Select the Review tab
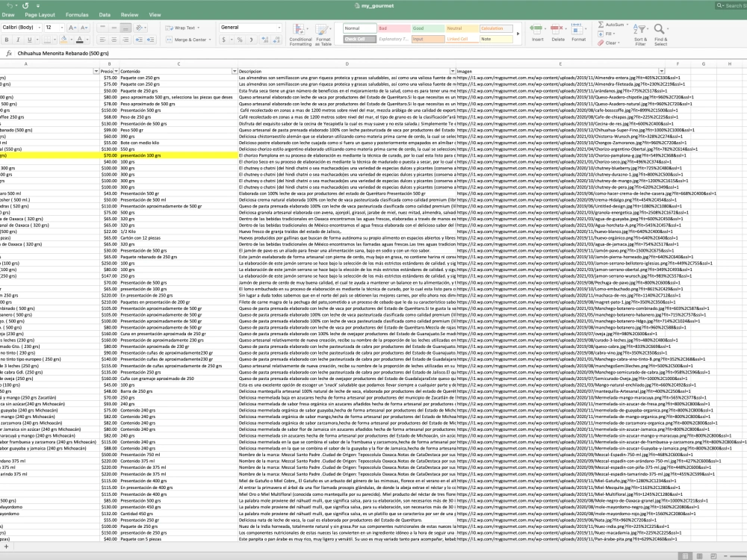The height and width of the screenshot is (560, 747). (x=129, y=15)
